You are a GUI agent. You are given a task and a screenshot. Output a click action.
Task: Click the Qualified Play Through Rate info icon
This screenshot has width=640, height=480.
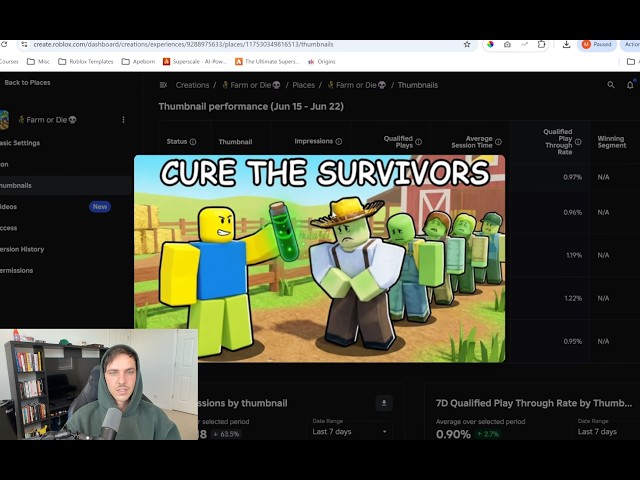tap(578, 142)
